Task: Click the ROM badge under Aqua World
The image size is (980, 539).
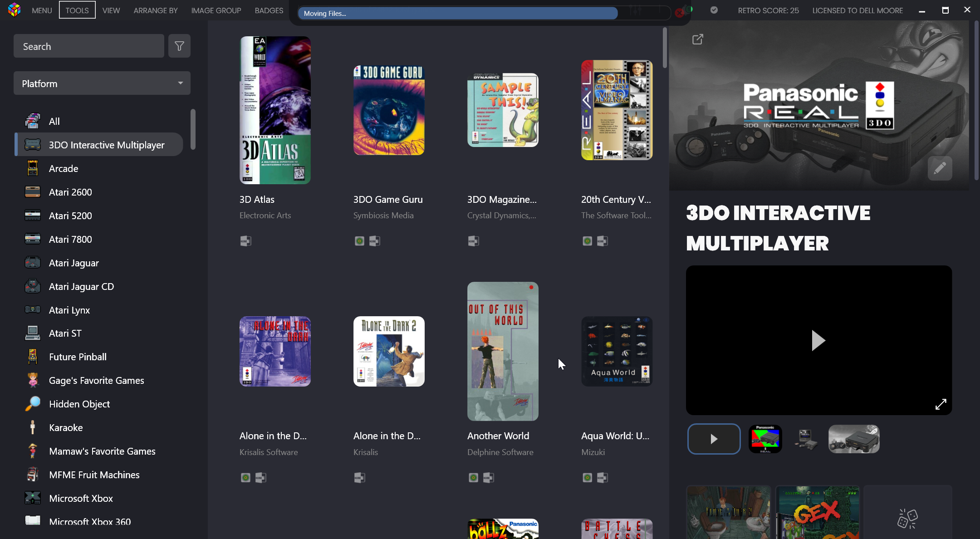Action: pyautogui.click(x=602, y=477)
